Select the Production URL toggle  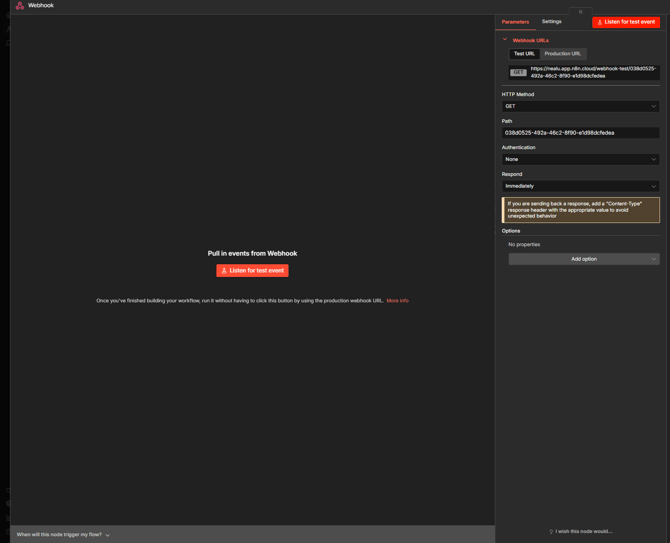coord(562,54)
